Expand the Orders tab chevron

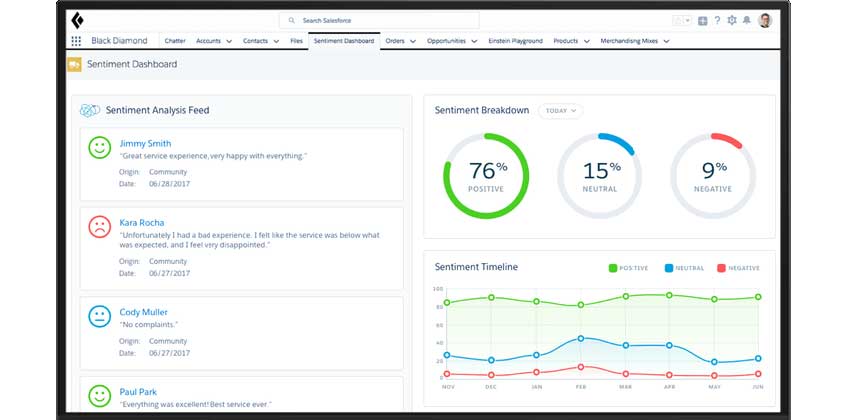pos(413,41)
